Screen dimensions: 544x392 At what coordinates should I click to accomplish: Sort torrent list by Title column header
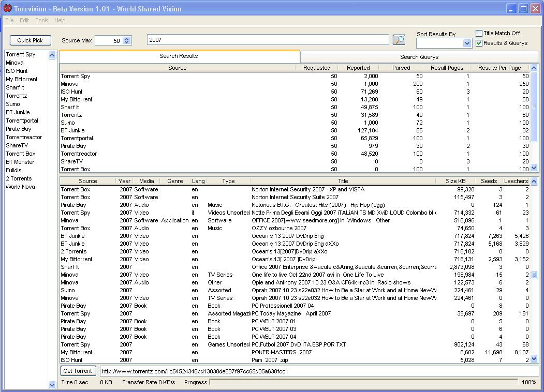(343, 181)
